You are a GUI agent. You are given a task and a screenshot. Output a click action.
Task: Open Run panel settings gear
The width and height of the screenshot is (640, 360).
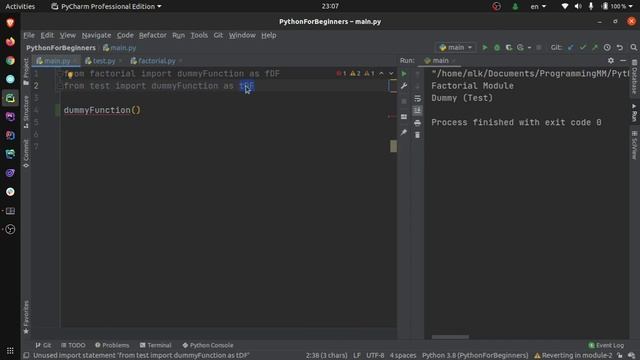[x=611, y=60]
